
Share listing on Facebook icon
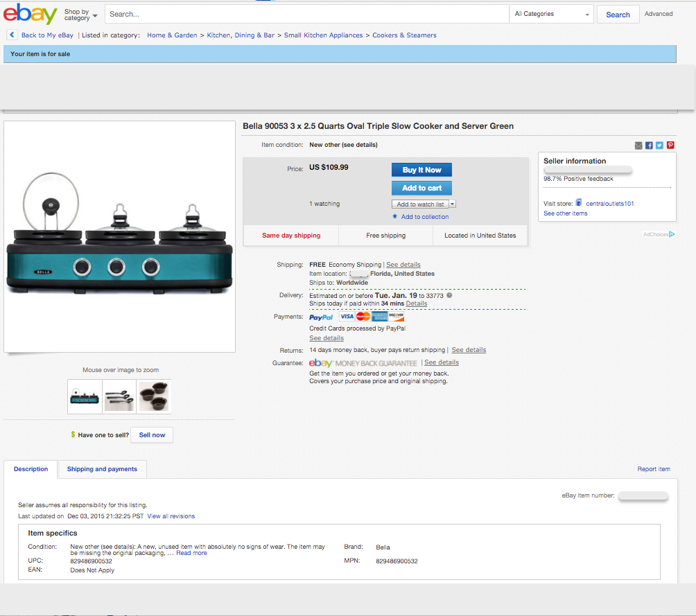tap(649, 146)
